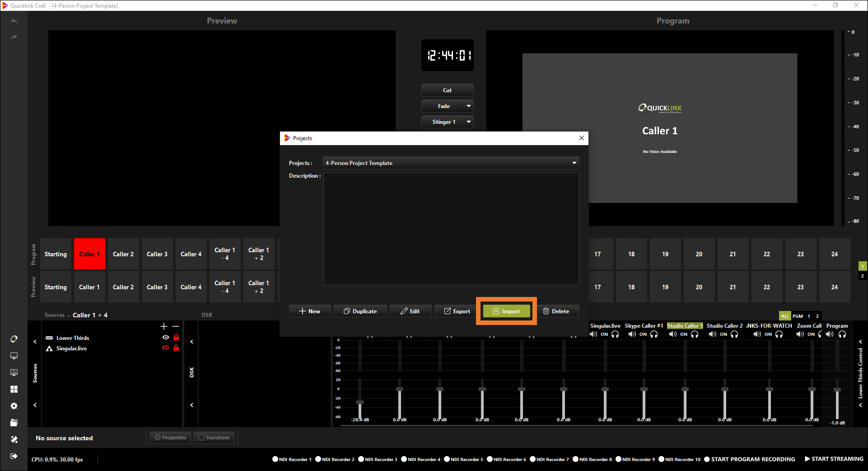
Task: Click the Export project button
Action: pos(457,311)
